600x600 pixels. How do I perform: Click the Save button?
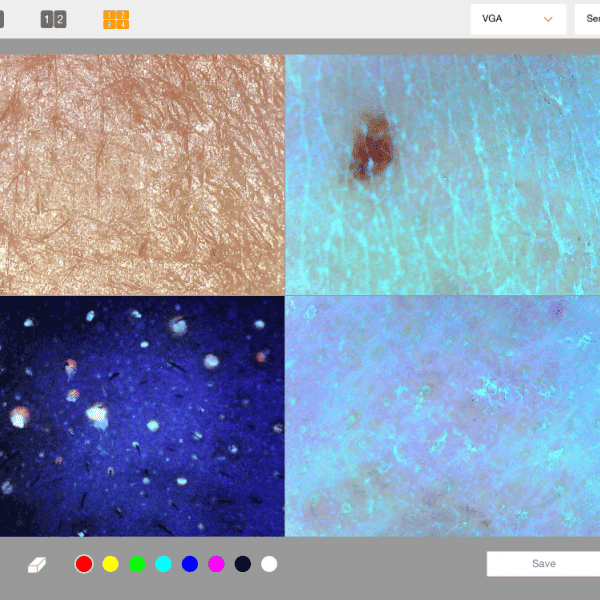[543, 564]
